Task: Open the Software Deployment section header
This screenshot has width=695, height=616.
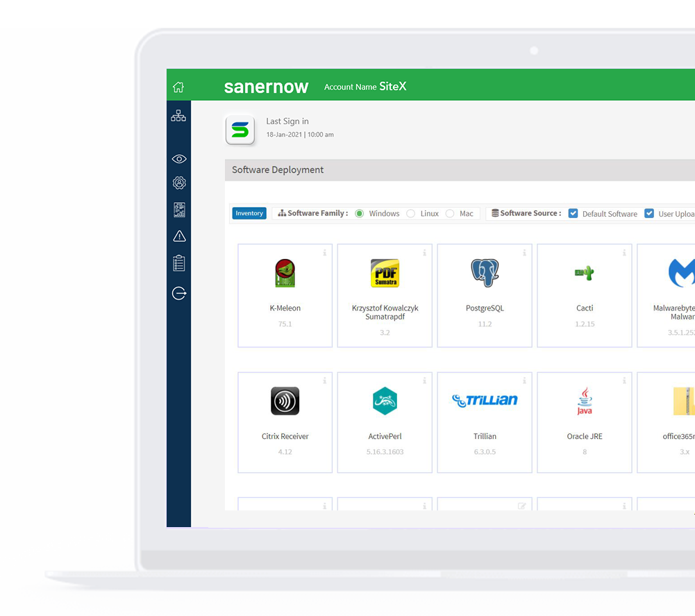Action: click(277, 169)
